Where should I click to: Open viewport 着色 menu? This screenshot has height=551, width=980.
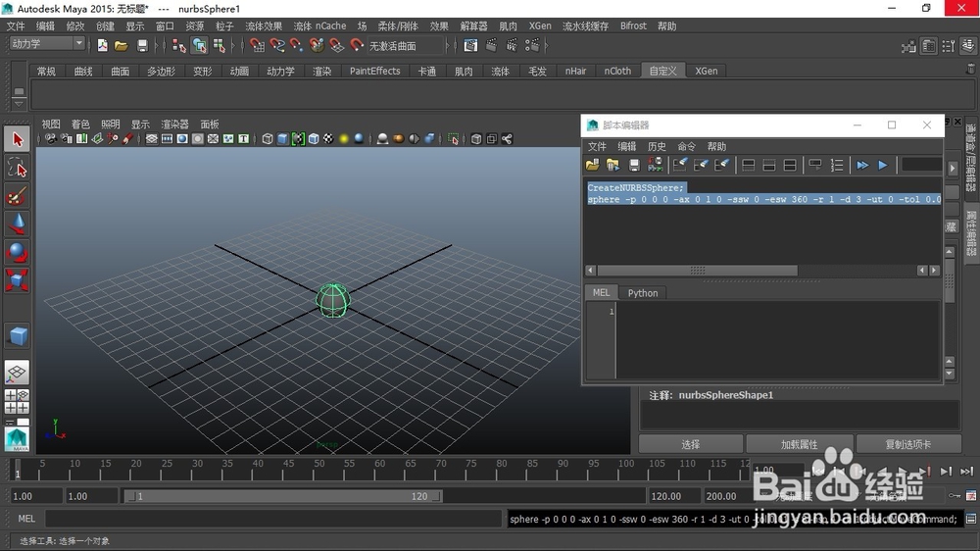80,124
